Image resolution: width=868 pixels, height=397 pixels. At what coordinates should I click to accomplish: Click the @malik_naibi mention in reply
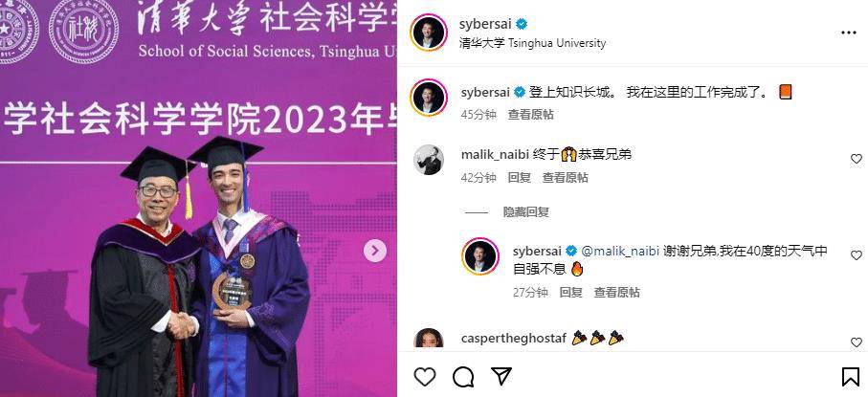[x=620, y=251]
